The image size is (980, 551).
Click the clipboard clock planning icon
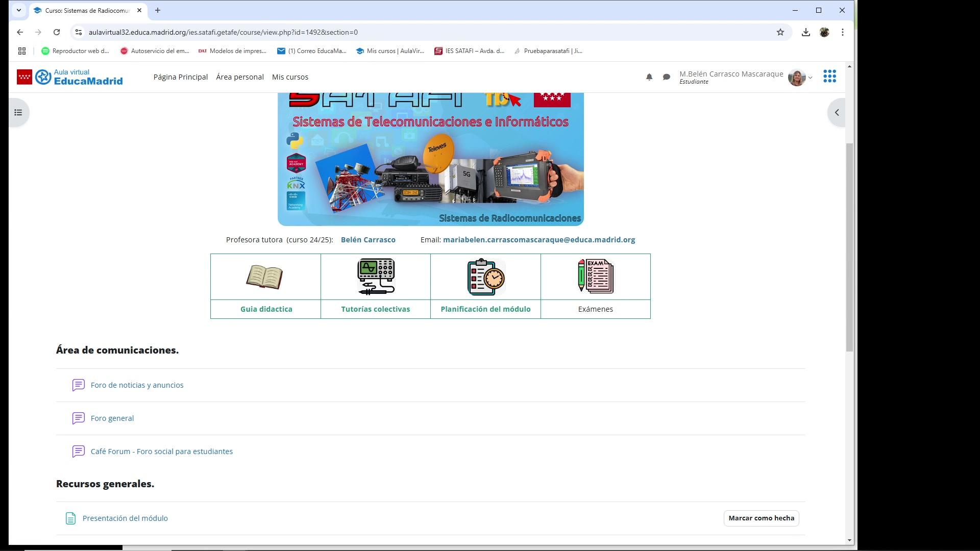pyautogui.click(x=486, y=277)
